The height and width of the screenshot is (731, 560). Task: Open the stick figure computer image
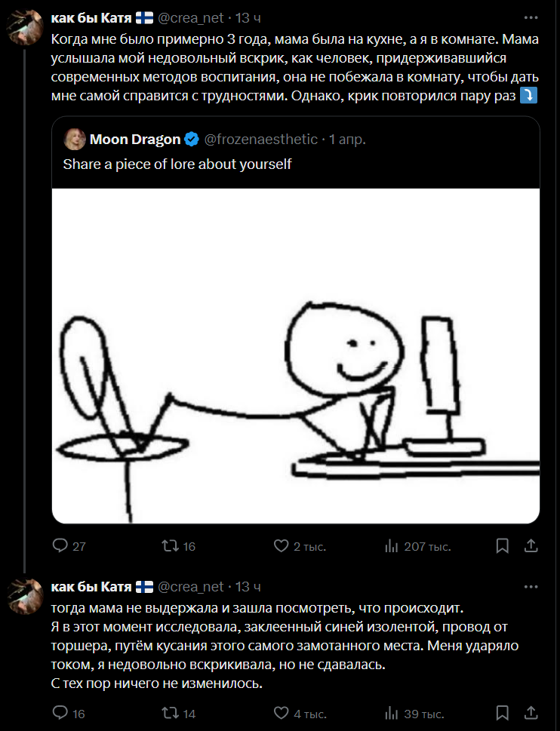click(x=296, y=355)
